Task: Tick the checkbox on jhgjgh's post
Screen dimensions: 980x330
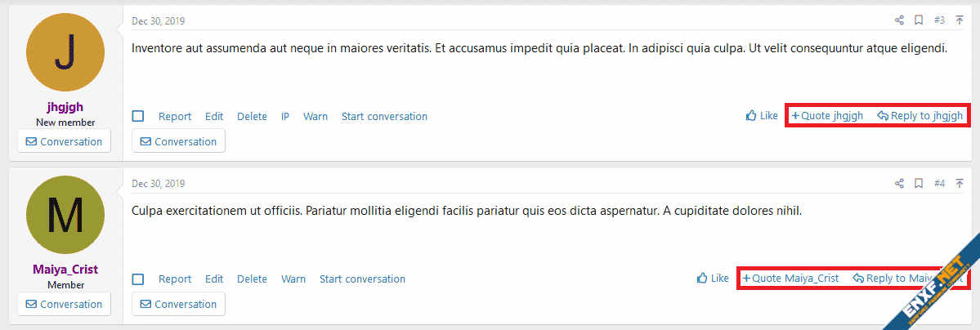Action: coord(138,117)
